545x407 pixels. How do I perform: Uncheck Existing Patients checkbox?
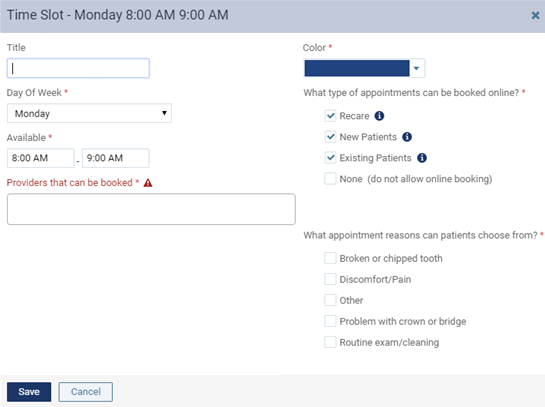click(330, 158)
